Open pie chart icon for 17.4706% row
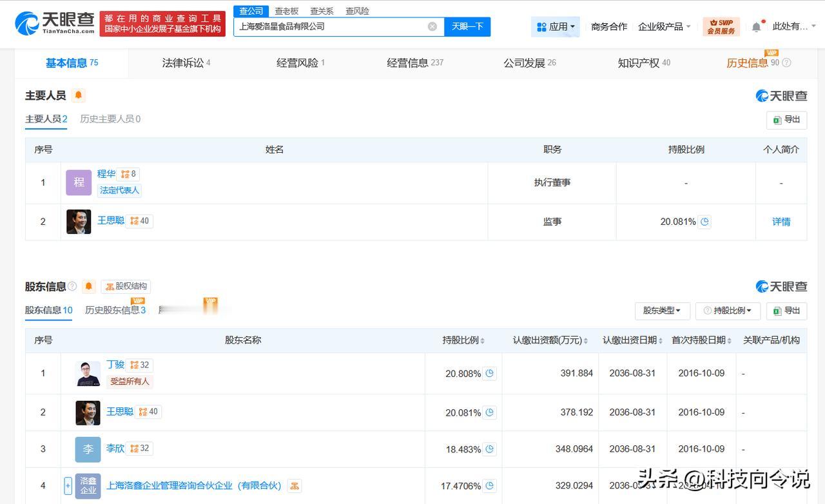Viewport: 825px width, 504px height. (490, 486)
